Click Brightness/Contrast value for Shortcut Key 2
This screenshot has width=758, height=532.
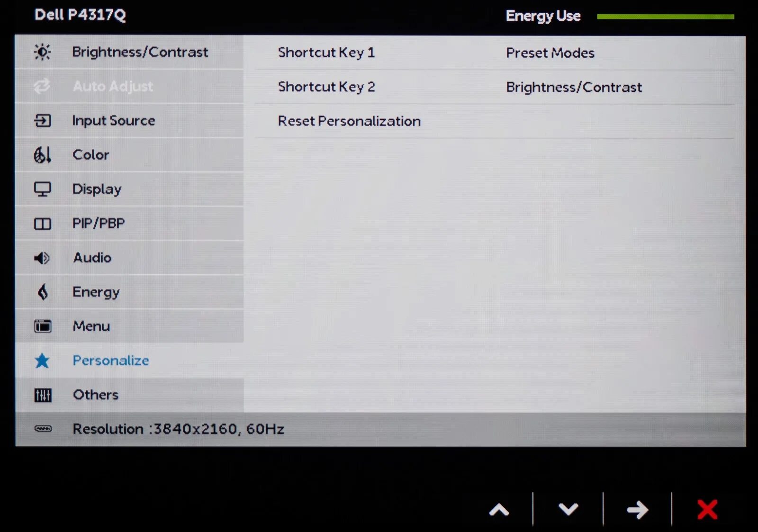(x=574, y=87)
